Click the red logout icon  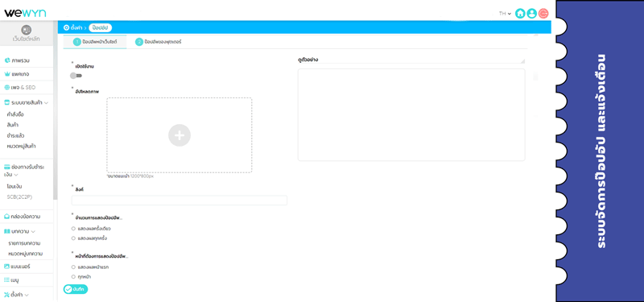(543, 14)
